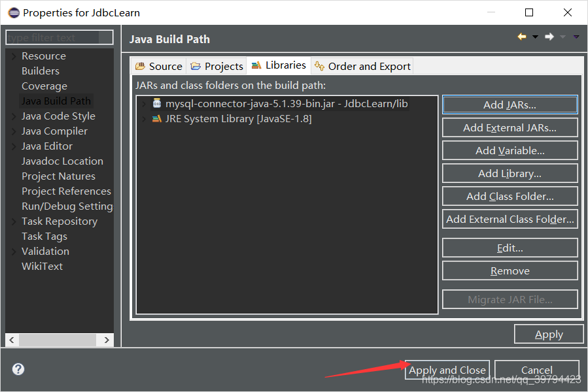
Task: Click the JRE System Library icon
Action: click(157, 119)
